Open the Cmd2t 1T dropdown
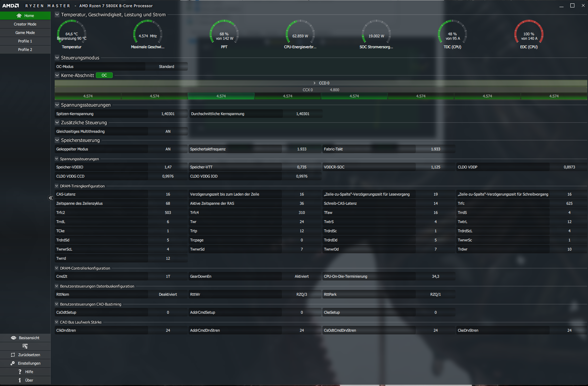The image size is (588, 386). tap(168, 276)
